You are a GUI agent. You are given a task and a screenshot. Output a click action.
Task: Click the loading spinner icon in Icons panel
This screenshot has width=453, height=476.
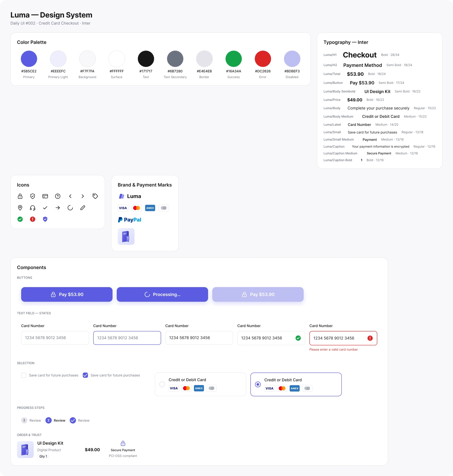pos(70,208)
